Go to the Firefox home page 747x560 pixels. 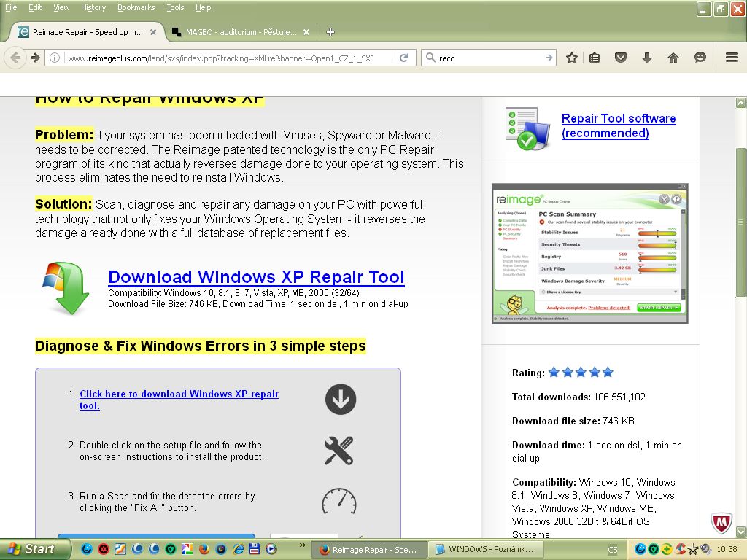pos(673,58)
